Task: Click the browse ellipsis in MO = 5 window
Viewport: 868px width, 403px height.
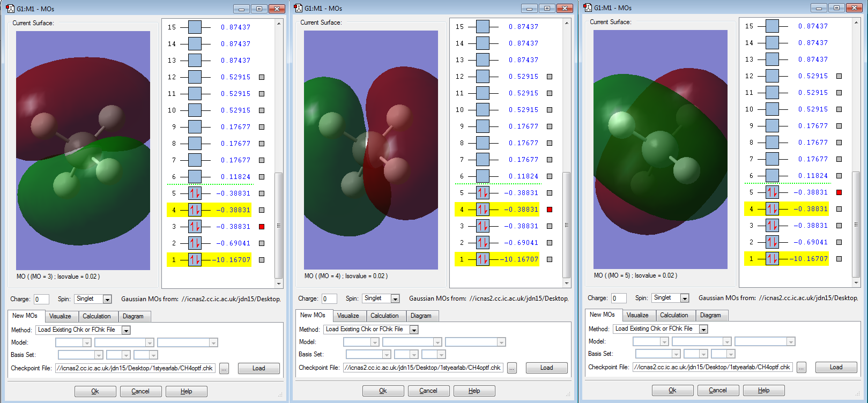Action: pyautogui.click(x=802, y=368)
